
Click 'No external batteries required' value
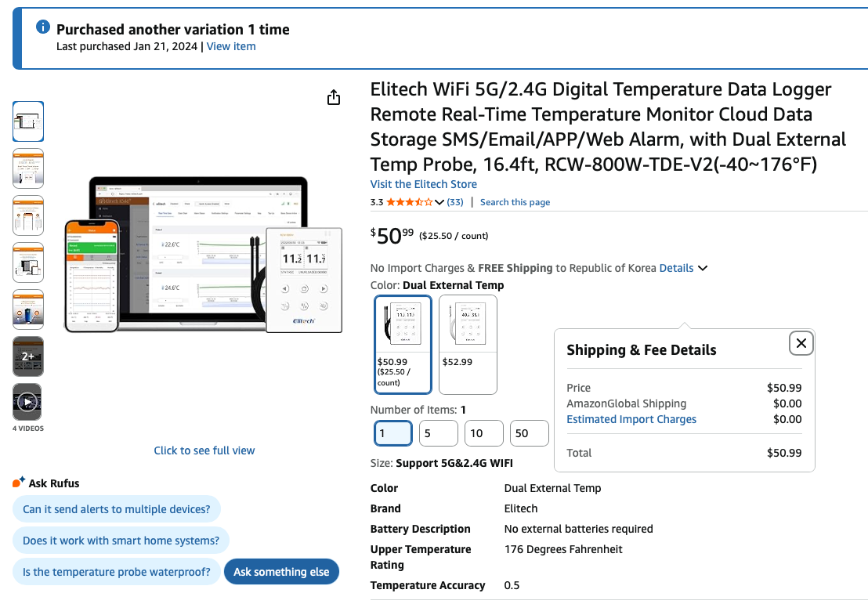578,529
